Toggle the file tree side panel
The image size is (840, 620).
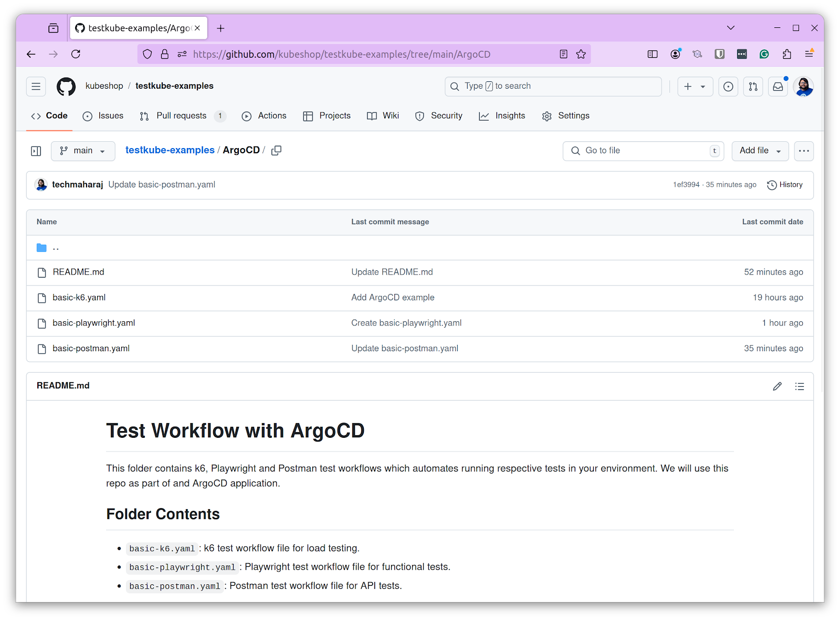36,151
